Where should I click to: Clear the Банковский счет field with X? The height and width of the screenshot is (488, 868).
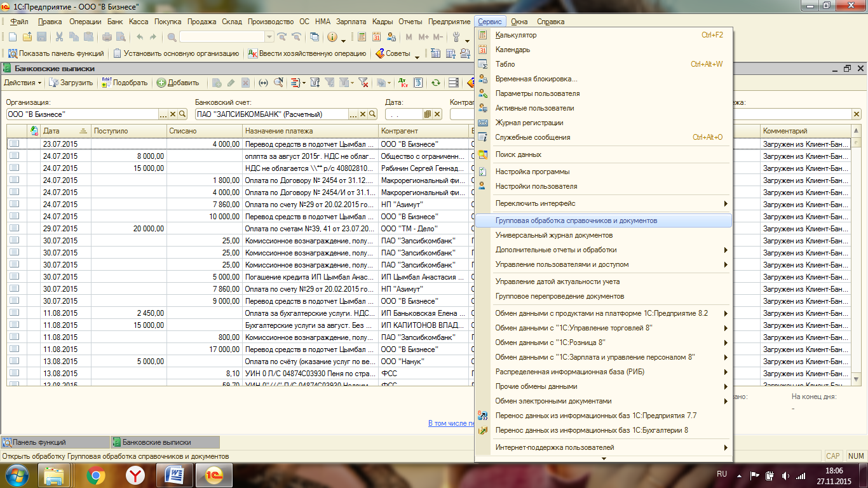363,114
